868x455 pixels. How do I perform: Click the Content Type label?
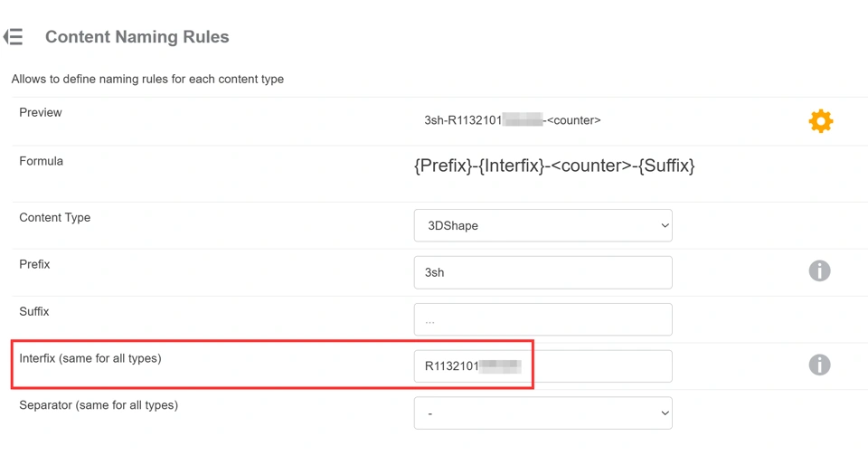click(x=55, y=218)
